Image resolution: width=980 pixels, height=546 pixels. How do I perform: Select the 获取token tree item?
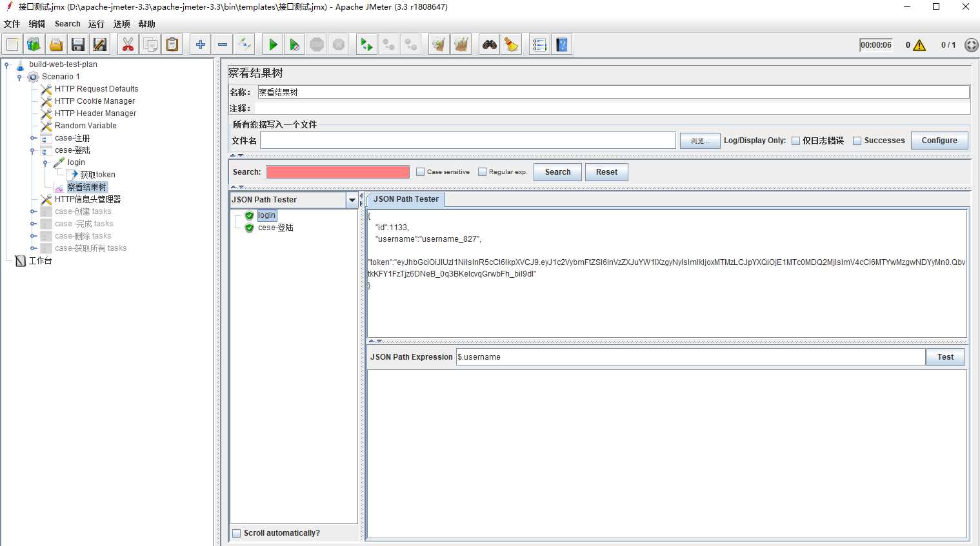point(97,175)
